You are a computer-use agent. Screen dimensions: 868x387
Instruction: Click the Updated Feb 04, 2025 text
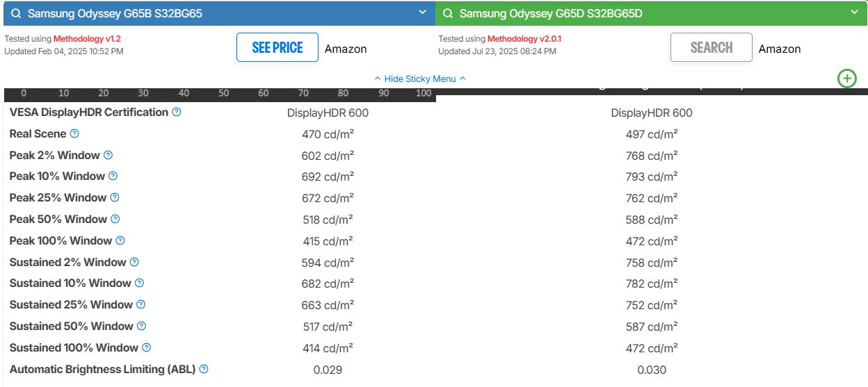[64, 51]
